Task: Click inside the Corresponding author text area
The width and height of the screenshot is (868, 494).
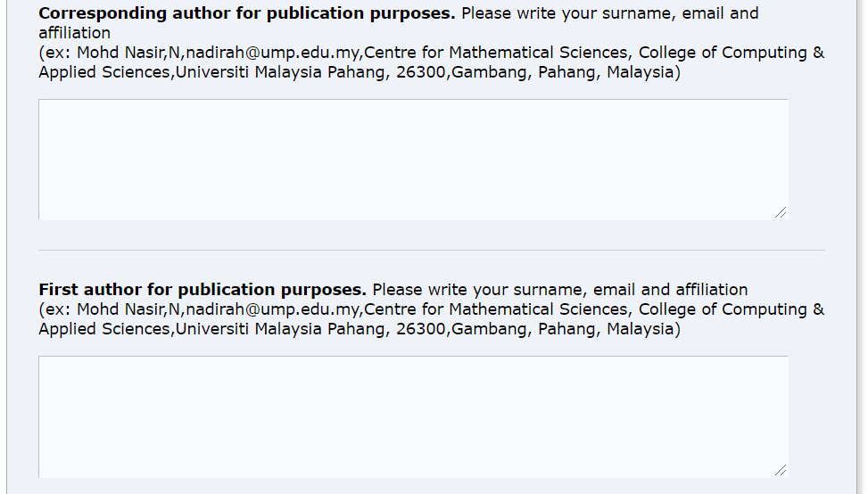Action: point(413,160)
